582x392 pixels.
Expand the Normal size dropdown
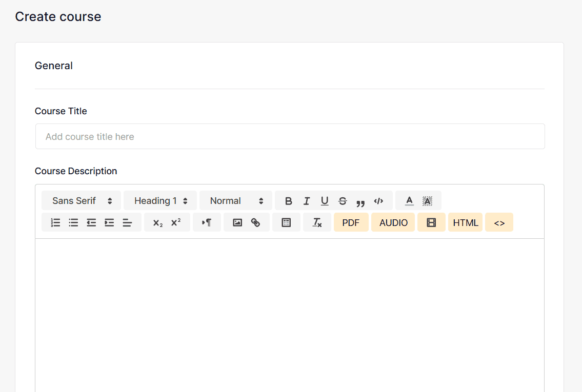(x=235, y=200)
